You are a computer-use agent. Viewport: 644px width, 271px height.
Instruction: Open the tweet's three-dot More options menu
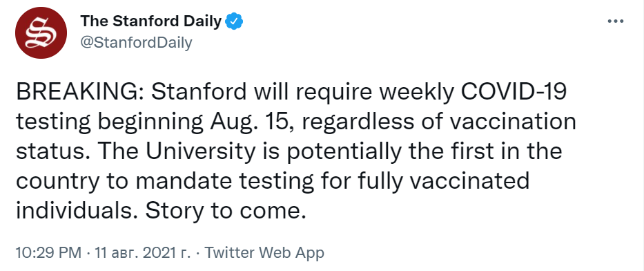pyautogui.click(x=615, y=21)
